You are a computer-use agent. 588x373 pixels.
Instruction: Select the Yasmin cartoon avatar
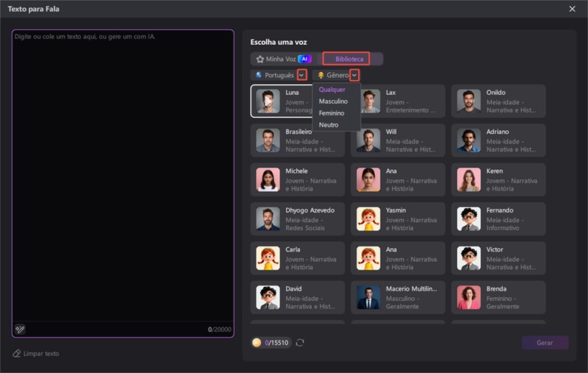pos(368,219)
